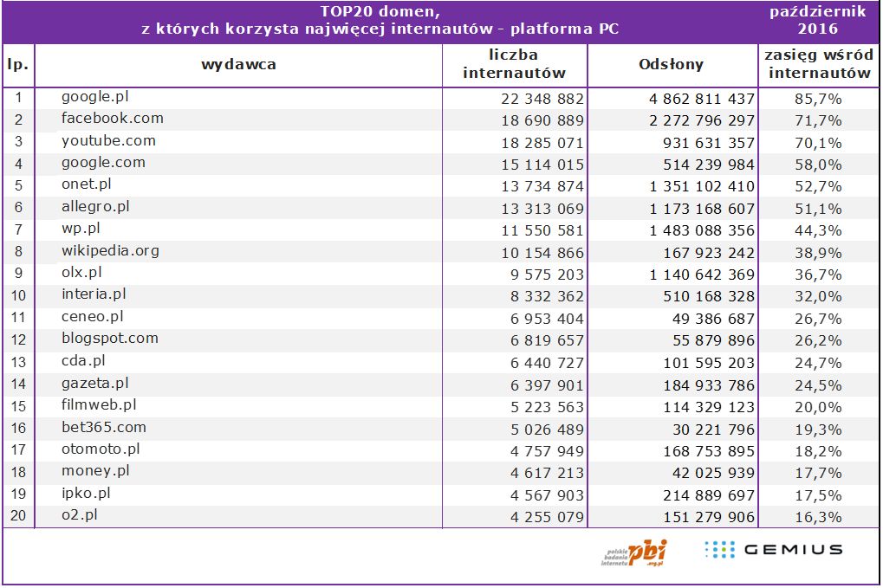Click the 'lp.' column header
The image size is (883, 588).
tap(18, 65)
